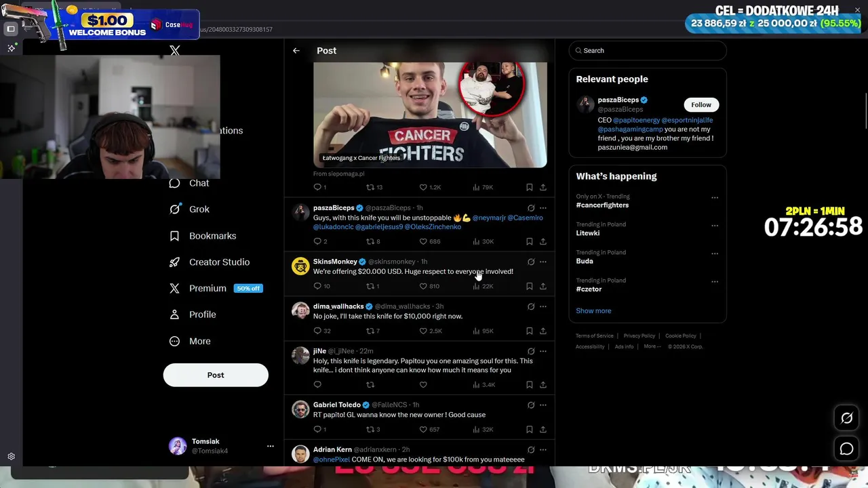Screen dimensions: 868x488
Task: Search X using the Search field
Action: [648, 51]
